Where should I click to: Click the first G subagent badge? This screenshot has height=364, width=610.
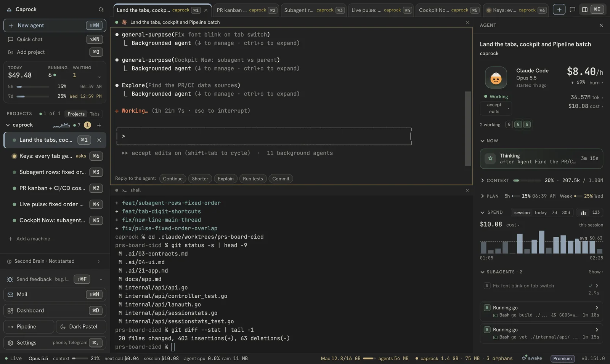(x=509, y=125)
